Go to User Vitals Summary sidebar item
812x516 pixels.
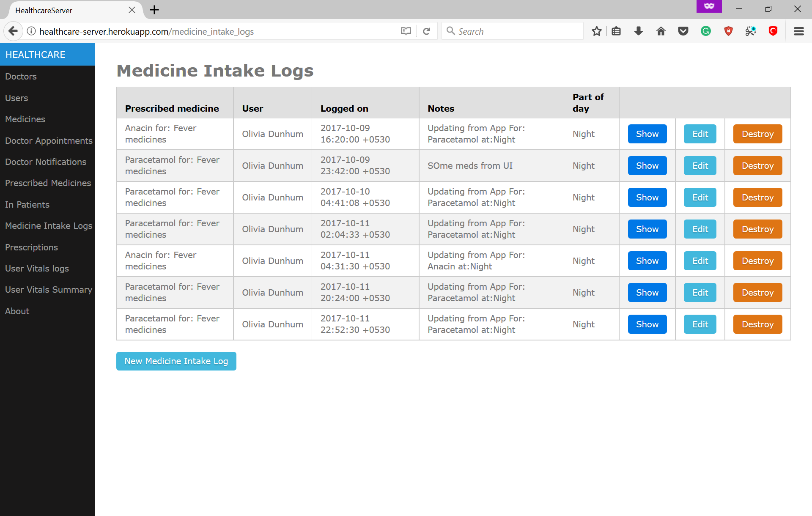click(x=49, y=290)
